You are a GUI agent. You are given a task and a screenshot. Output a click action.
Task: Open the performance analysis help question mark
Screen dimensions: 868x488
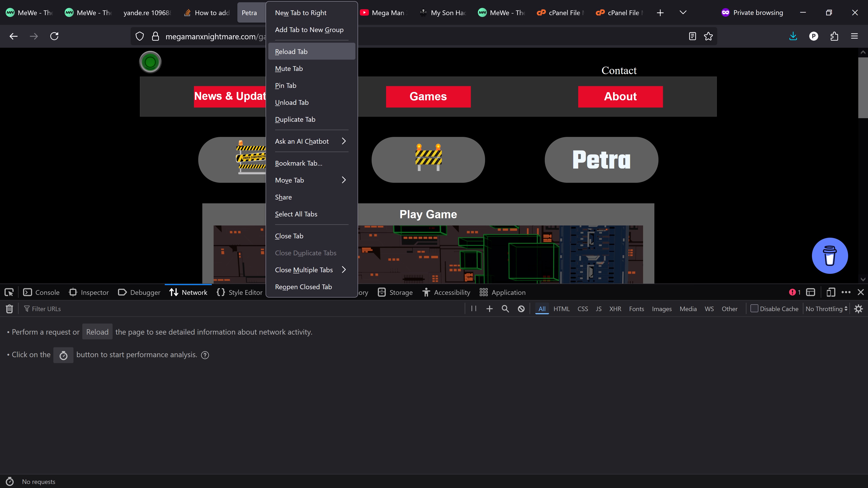[205, 355]
